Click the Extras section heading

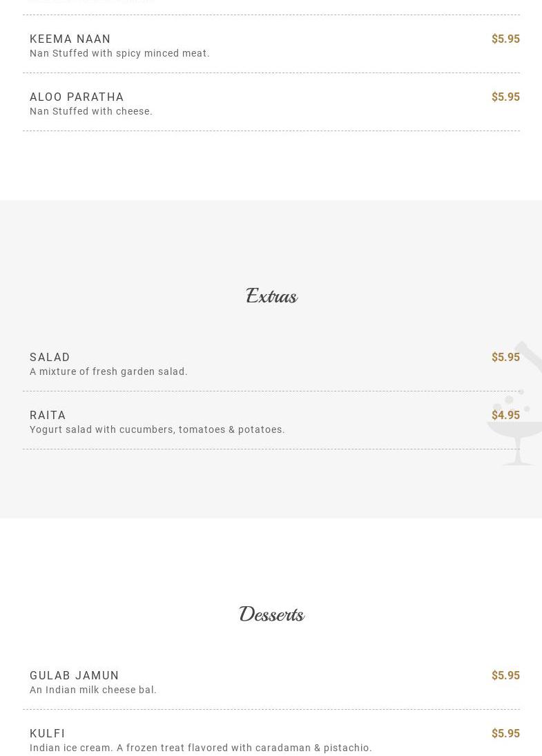coord(271,296)
